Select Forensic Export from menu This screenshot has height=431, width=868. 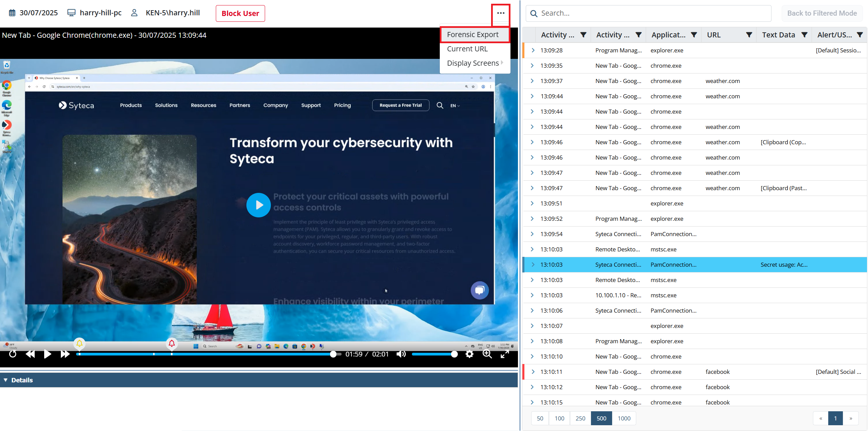[x=473, y=35]
